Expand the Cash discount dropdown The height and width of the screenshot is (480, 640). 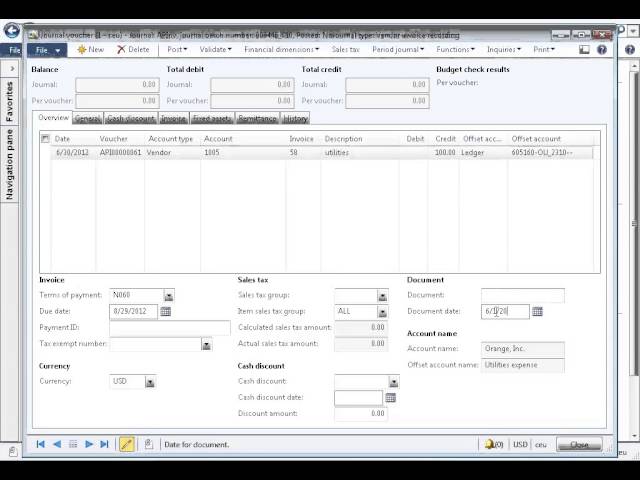[393, 382]
